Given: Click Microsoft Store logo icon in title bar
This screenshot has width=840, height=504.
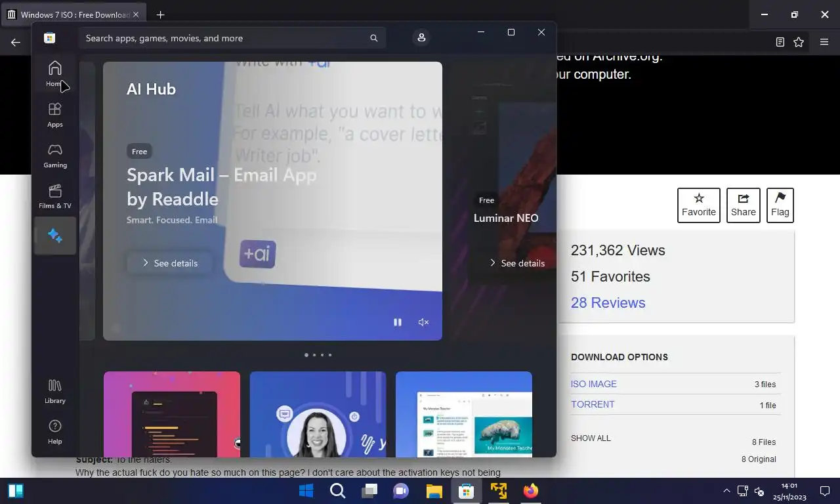Looking at the screenshot, I should click(x=49, y=38).
